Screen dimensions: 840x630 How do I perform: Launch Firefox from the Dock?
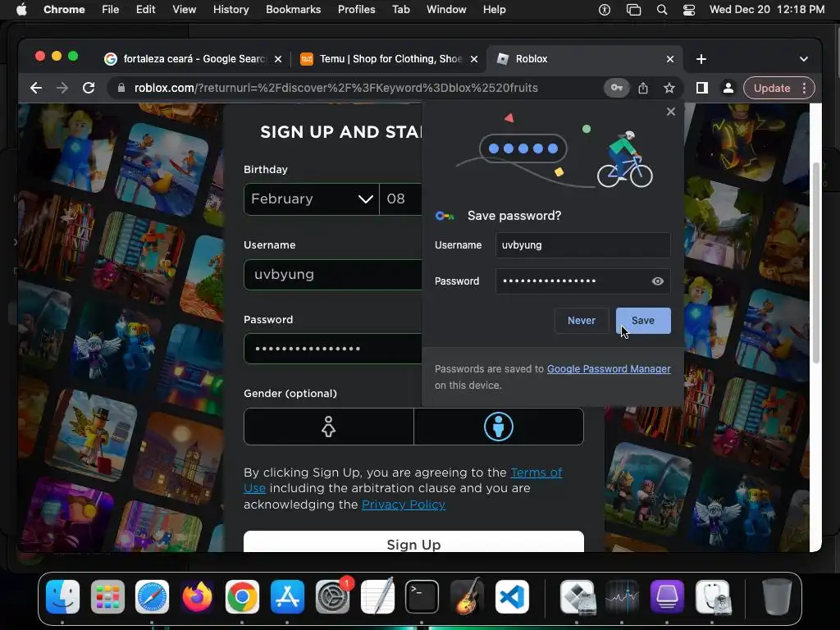tap(197, 596)
